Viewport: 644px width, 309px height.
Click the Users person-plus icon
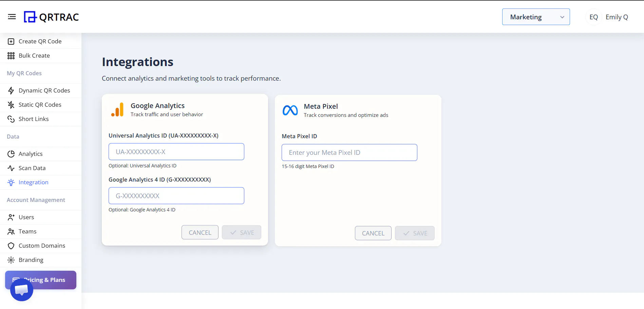click(x=11, y=217)
